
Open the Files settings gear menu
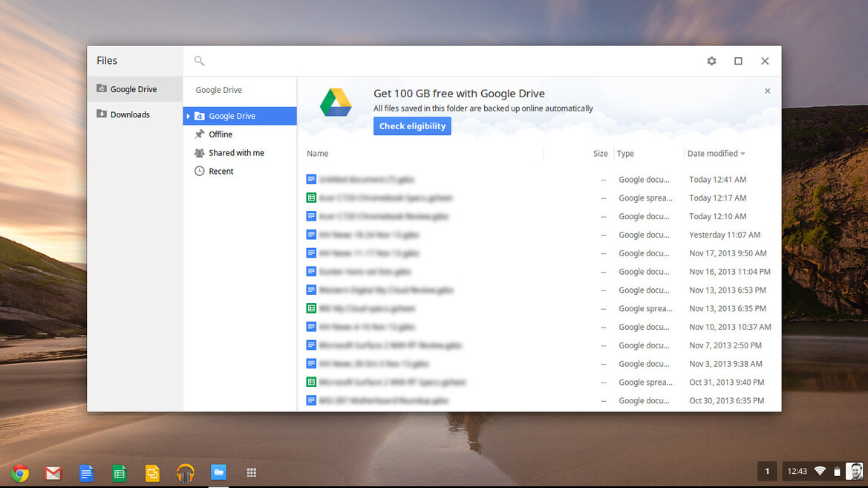[x=711, y=61]
